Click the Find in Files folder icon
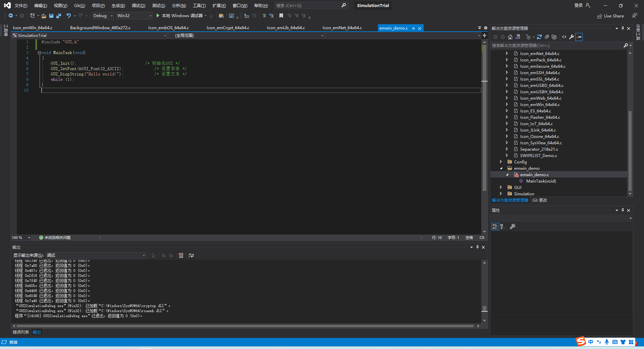 [x=221, y=16]
